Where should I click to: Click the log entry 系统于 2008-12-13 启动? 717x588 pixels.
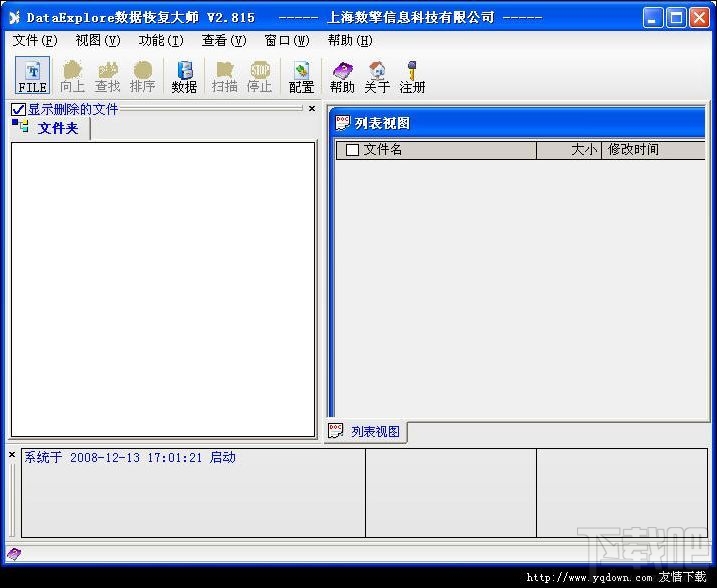point(130,458)
